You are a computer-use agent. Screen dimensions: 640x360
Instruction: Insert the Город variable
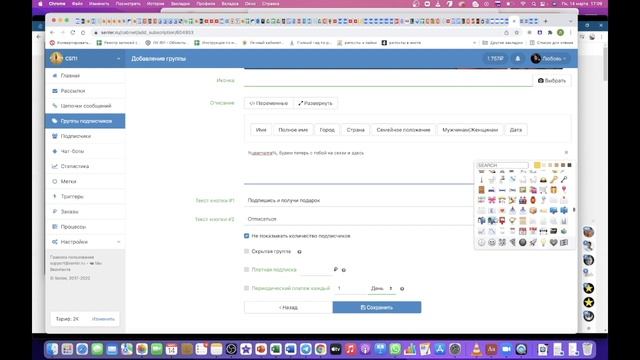click(327, 130)
